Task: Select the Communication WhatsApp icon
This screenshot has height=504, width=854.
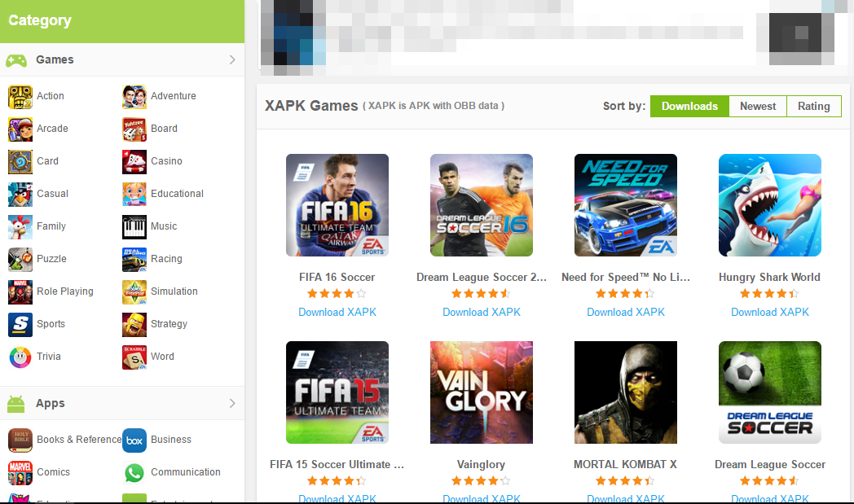Action: pos(134,473)
